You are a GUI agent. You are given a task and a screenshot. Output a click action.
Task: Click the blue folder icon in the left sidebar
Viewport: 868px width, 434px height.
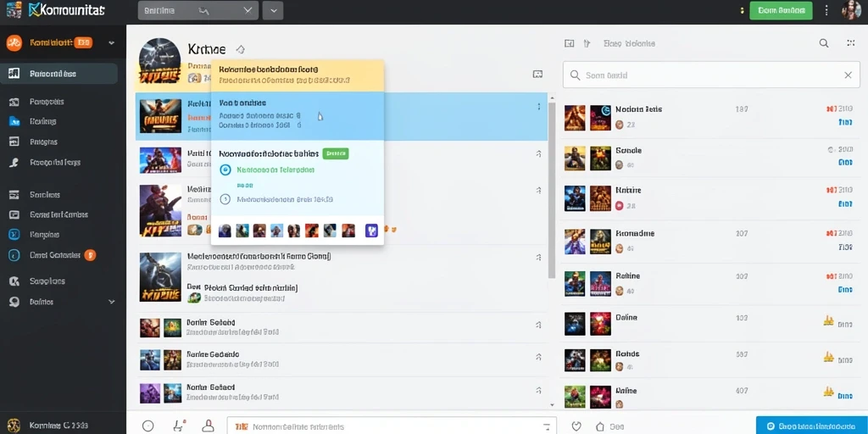[14, 121]
